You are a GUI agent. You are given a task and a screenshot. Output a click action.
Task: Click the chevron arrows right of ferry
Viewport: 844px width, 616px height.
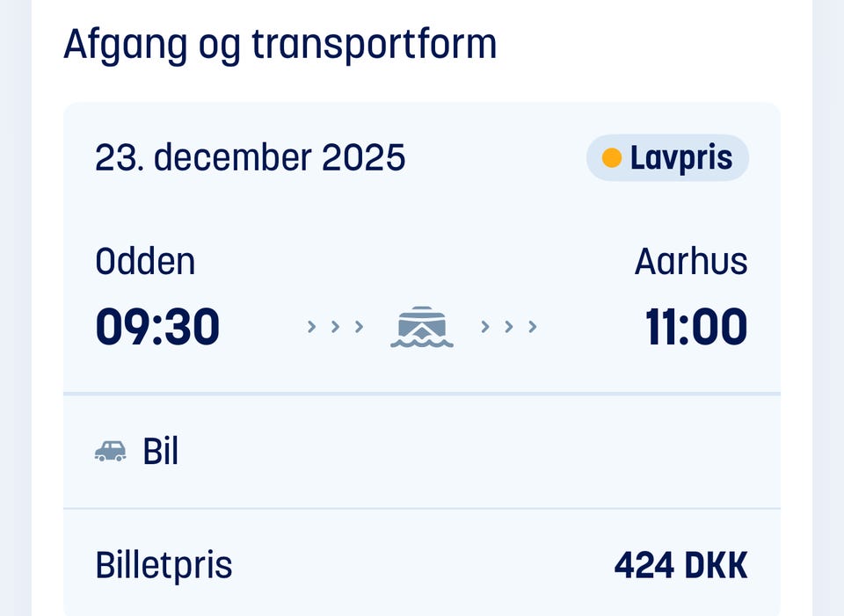click(508, 327)
